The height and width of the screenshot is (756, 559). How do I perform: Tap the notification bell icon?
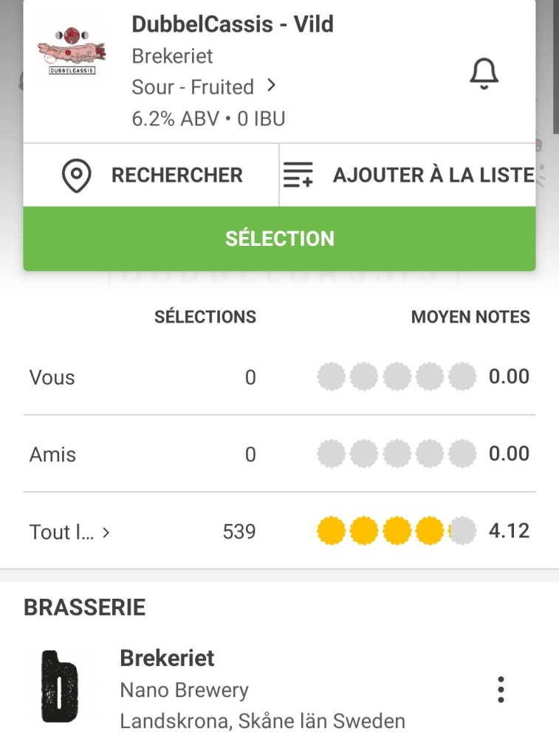click(484, 74)
